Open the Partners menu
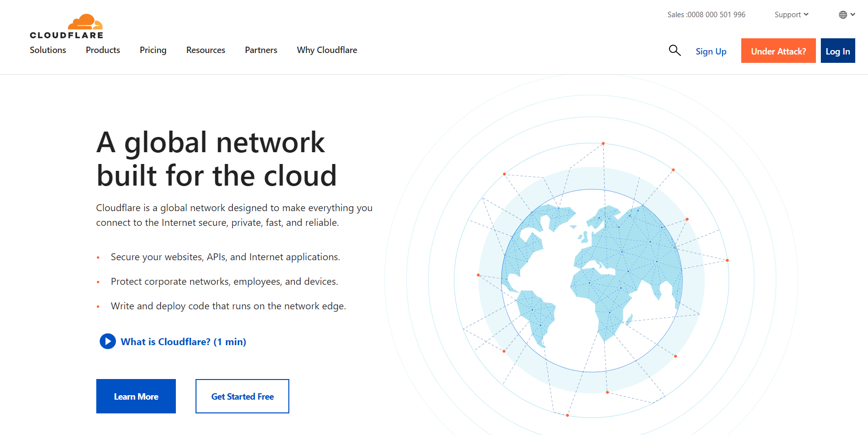 pyautogui.click(x=261, y=50)
